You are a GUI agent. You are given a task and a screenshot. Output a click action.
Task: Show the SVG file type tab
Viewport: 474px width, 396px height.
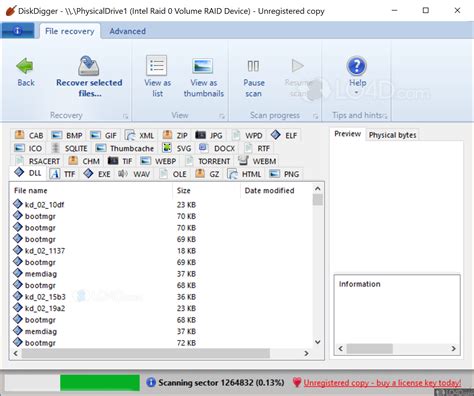pos(177,148)
